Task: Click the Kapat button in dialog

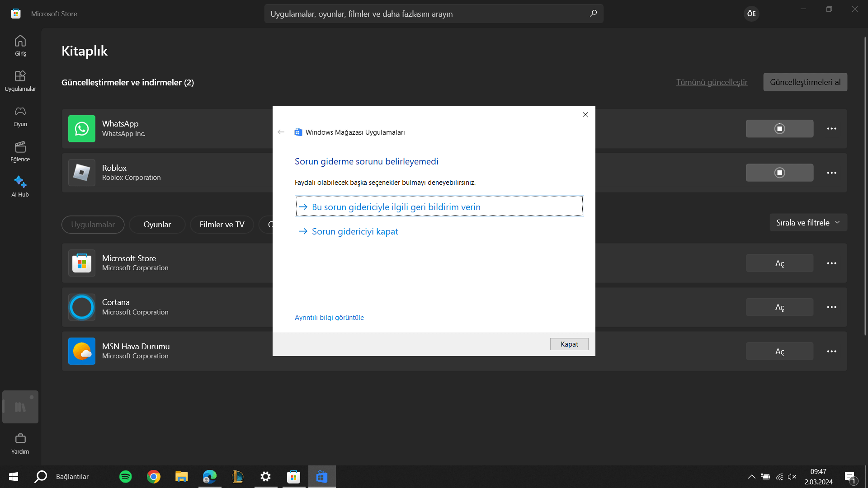Action: pyautogui.click(x=569, y=344)
